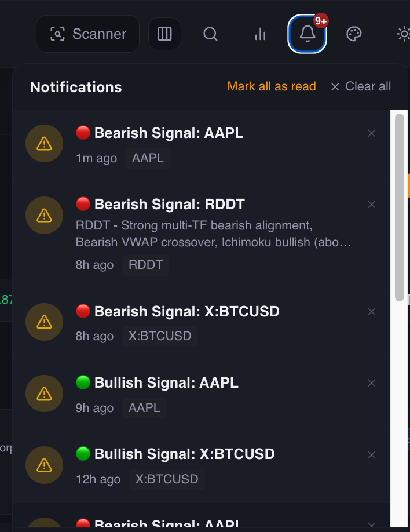Viewport: 410px width, 532px height.
Task: Click the sun brightness icon
Action: [403, 34]
